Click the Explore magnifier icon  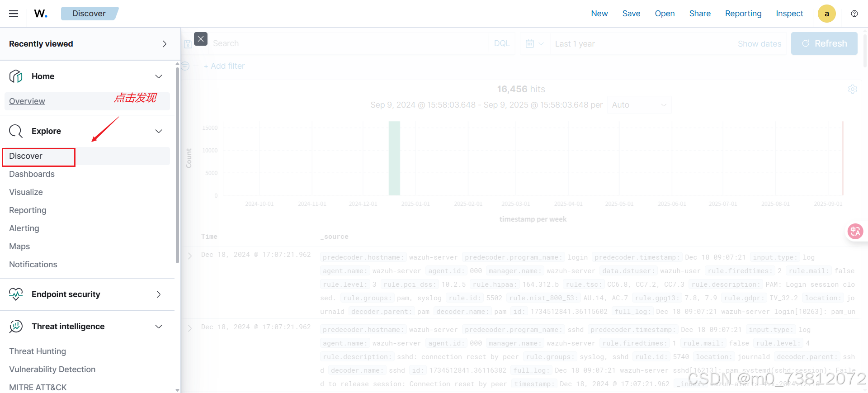(x=16, y=131)
